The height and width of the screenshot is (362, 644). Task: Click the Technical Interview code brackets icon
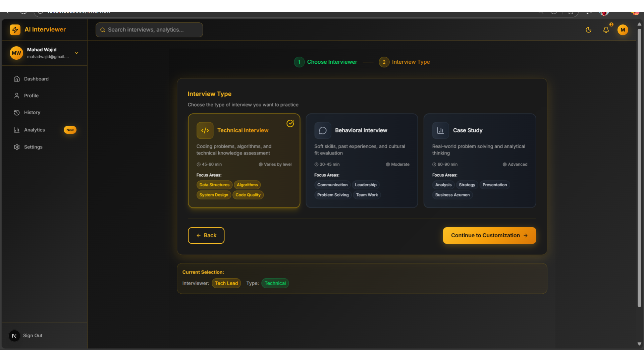pos(205,130)
